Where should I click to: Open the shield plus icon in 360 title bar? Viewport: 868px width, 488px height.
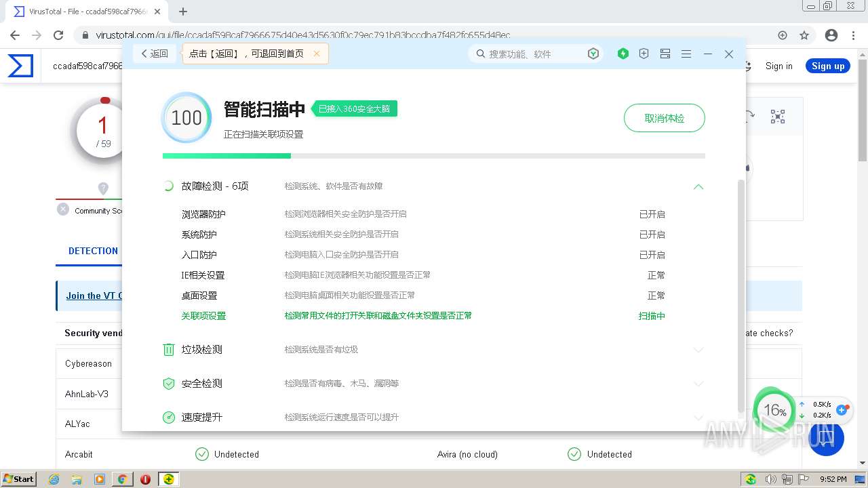tap(644, 54)
